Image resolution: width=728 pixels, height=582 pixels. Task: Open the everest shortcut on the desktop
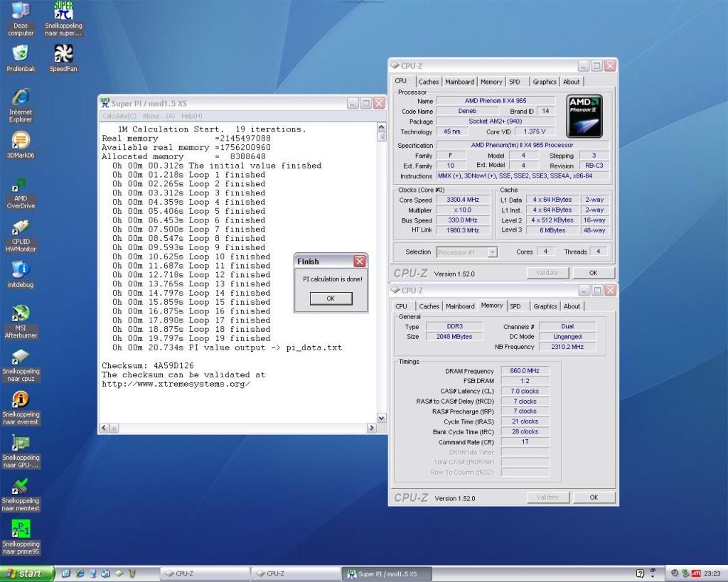[21, 400]
